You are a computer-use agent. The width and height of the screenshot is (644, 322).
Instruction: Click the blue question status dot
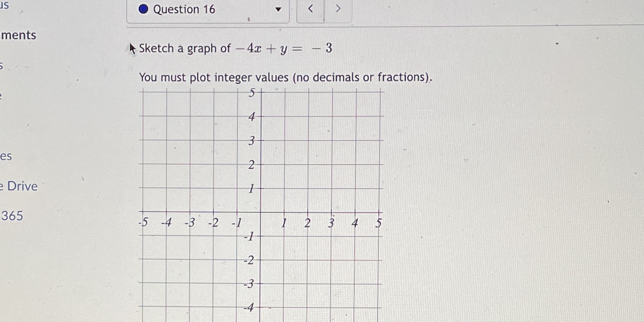click(143, 9)
